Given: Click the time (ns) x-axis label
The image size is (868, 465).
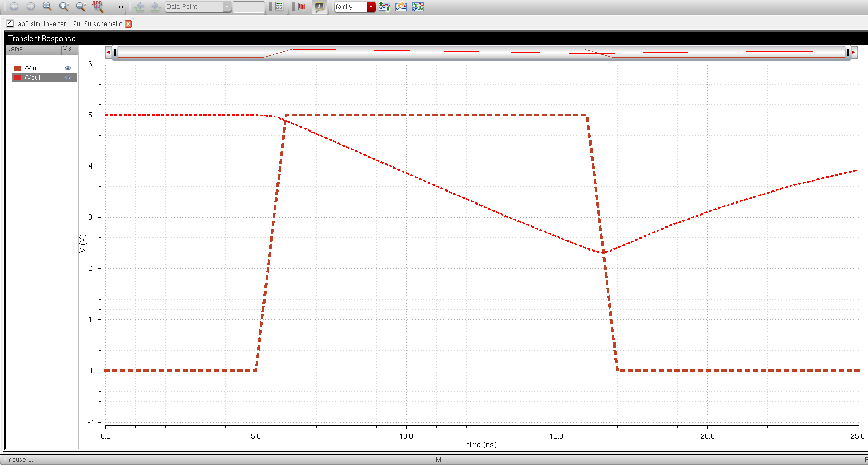Looking at the screenshot, I should [x=481, y=445].
